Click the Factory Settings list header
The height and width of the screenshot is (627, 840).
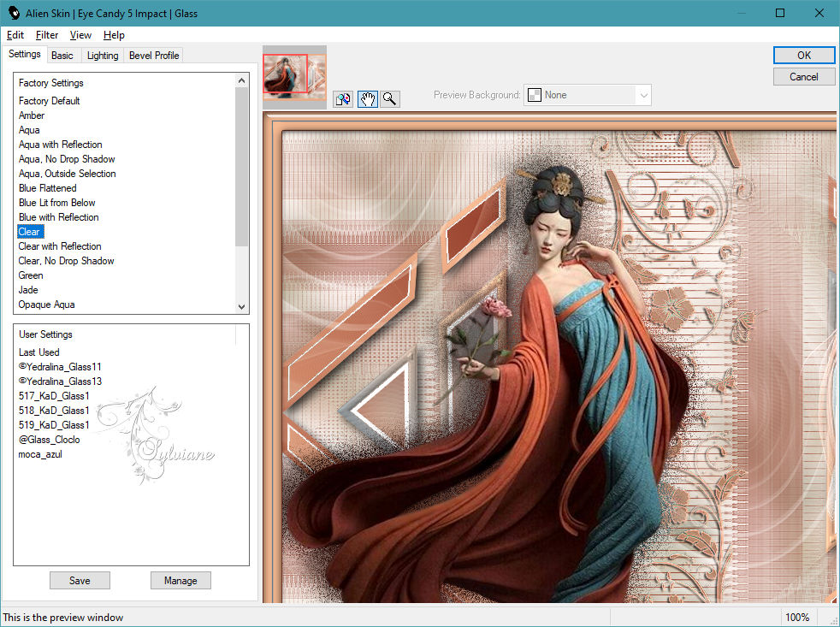click(50, 82)
